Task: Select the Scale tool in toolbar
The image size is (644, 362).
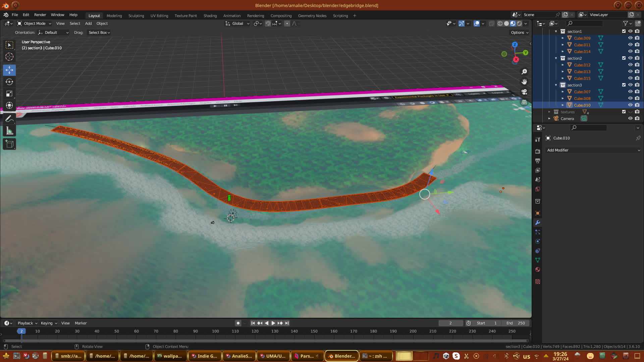Action: tap(9, 94)
